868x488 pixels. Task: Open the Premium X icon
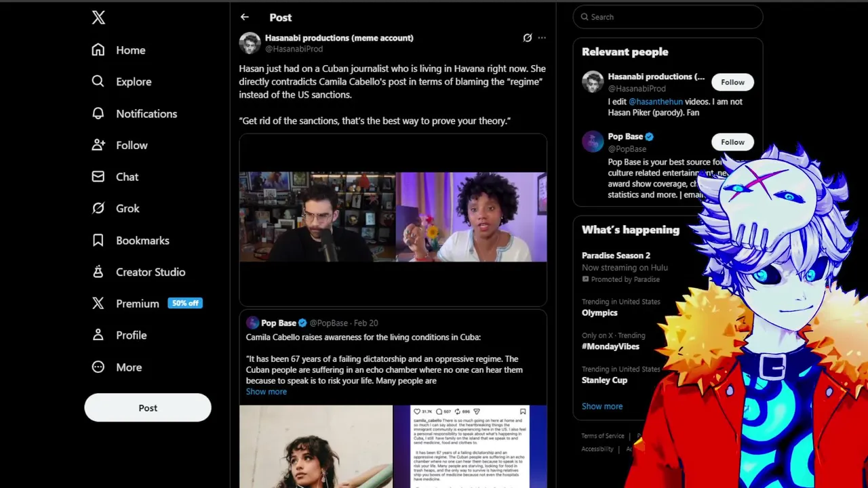tap(98, 304)
